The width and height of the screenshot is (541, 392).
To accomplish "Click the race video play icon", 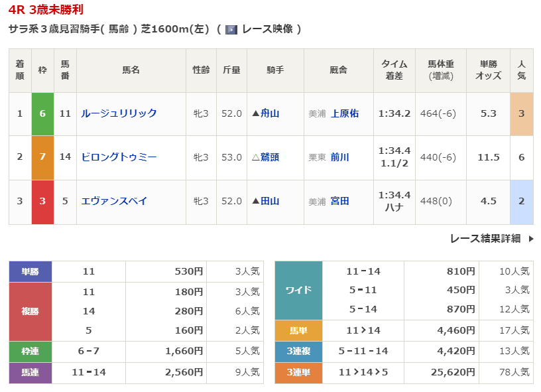I will 231,29.
